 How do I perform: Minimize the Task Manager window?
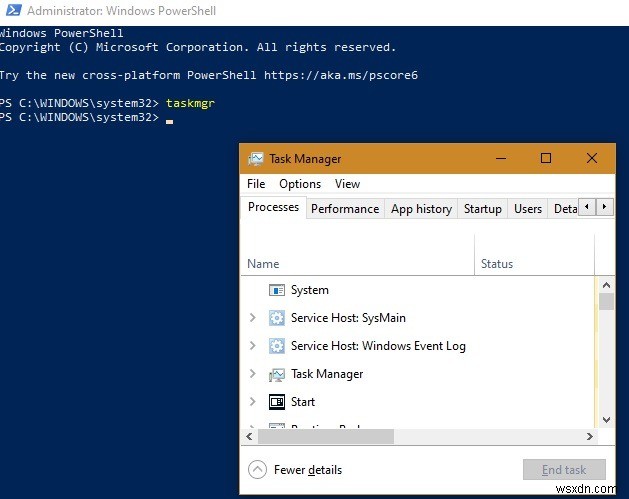[501, 158]
